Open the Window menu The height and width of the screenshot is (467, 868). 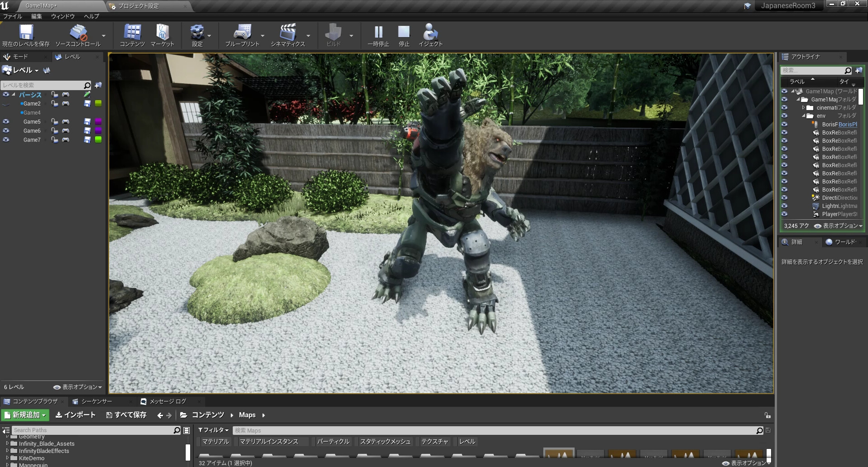tap(62, 16)
